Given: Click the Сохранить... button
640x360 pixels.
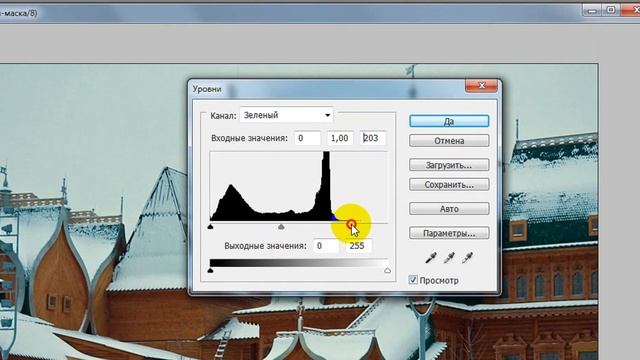Looking at the screenshot, I should pos(449,184).
